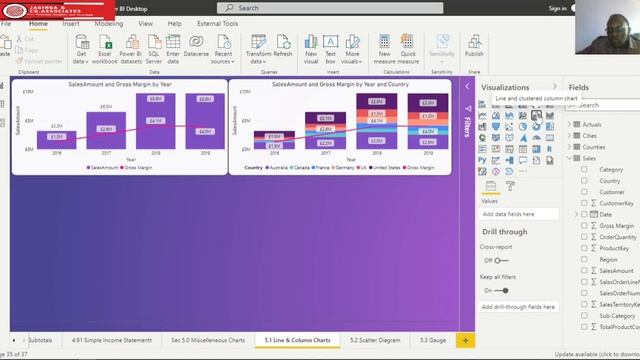Collapse the Visualizations pane chevron

[x=555, y=87]
